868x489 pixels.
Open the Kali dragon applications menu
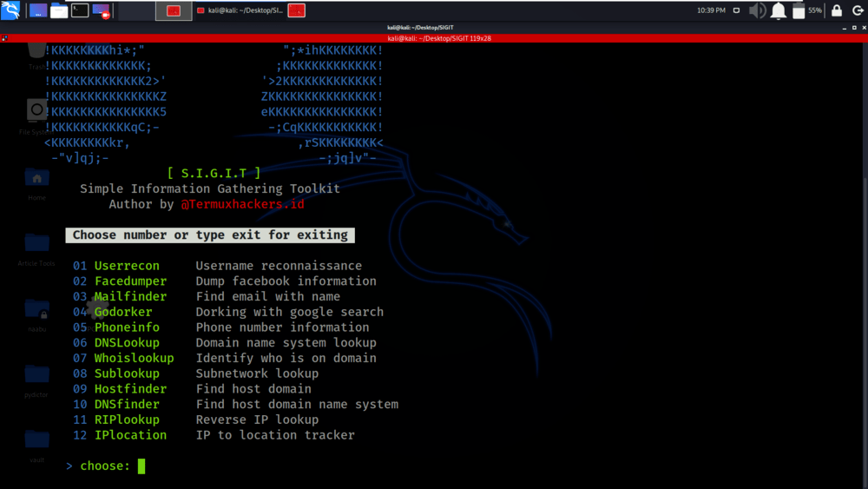click(x=10, y=10)
